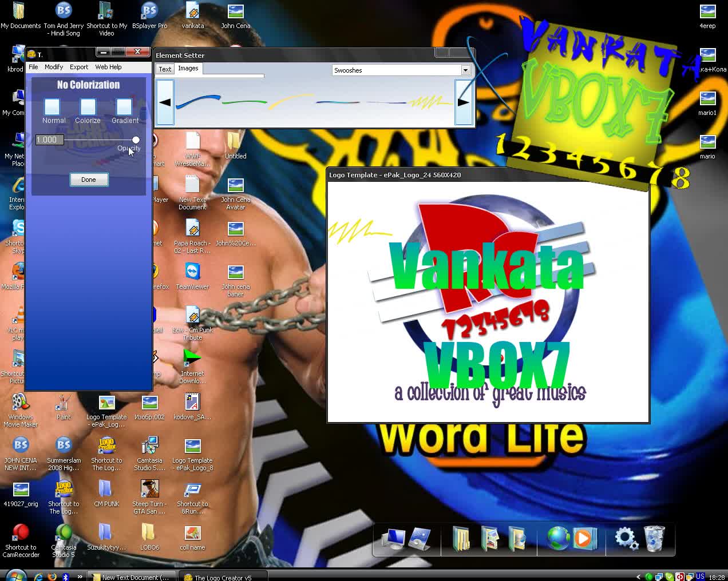This screenshot has height=581, width=728.
Task: Select the blue swoosh thumbnail
Action: [x=197, y=102]
